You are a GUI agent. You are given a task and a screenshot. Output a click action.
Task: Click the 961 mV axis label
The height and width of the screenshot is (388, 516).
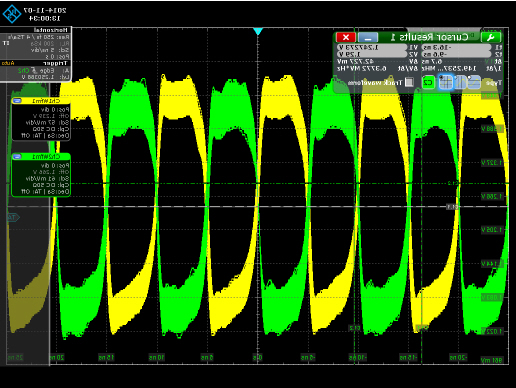tap(492, 360)
